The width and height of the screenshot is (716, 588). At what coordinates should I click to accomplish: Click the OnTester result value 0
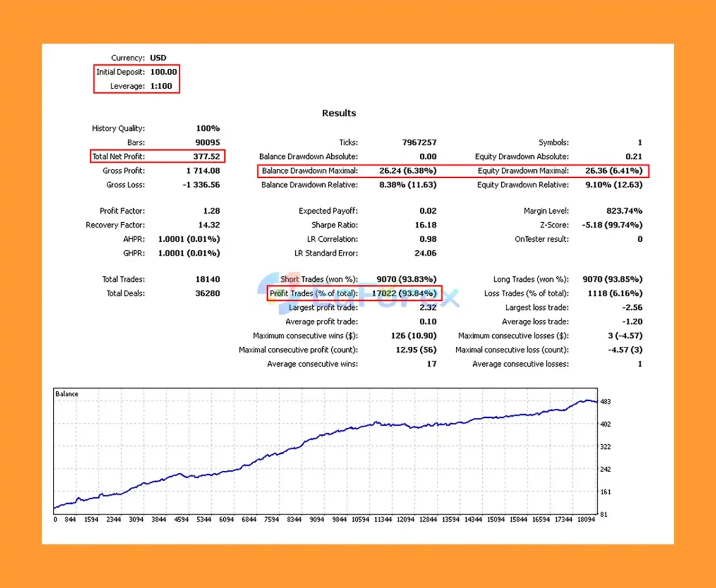tap(640, 239)
